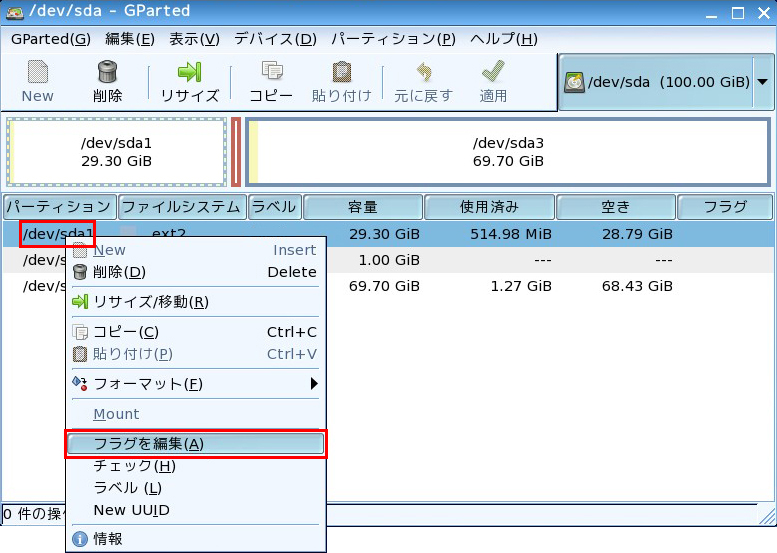The height and width of the screenshot is (553, 777).
Task: Click the 使用済み column header
Action: click(489, 207)
